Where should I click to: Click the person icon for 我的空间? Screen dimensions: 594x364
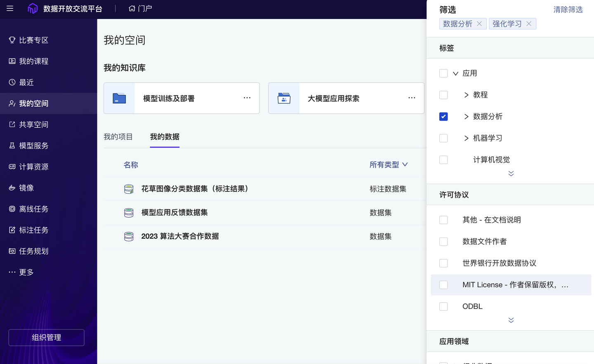[12, 103]
